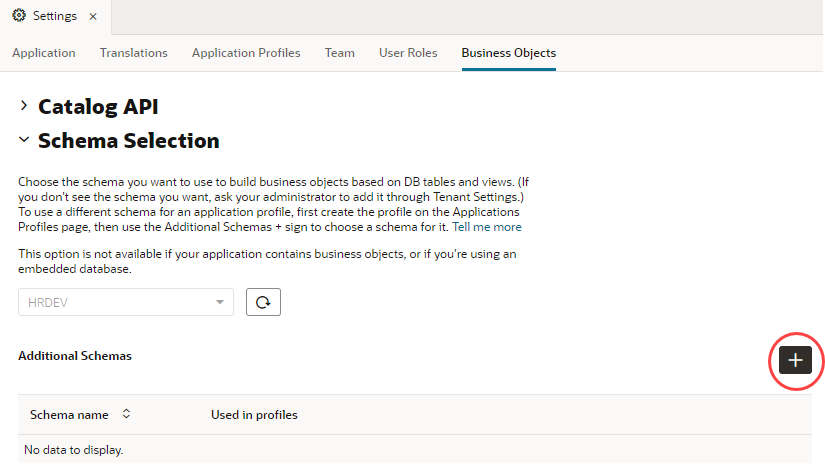
Task: Open the Translations tab
Action: [134, 53]
